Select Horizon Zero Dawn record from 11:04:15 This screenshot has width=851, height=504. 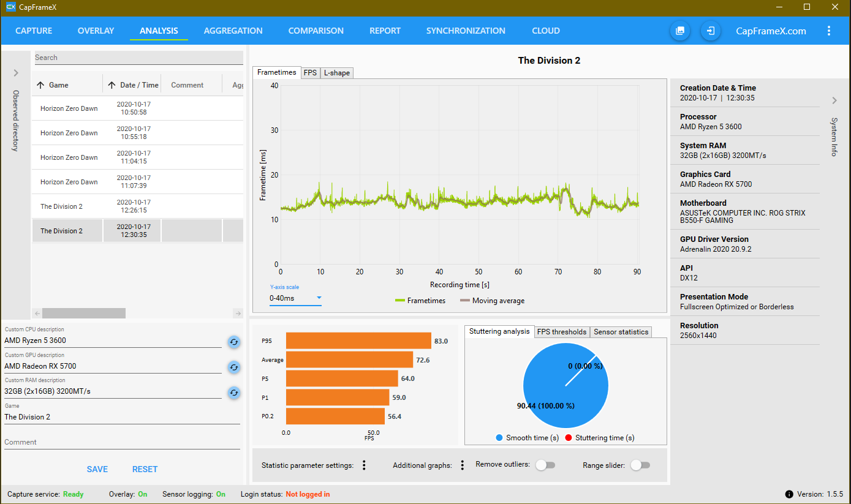coord(137,157)
